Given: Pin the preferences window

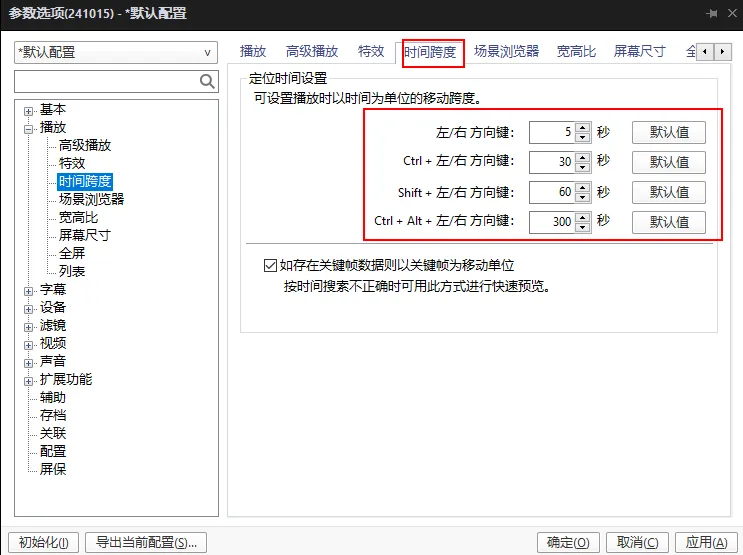Looking at the screenshot, I should [711, 14].
